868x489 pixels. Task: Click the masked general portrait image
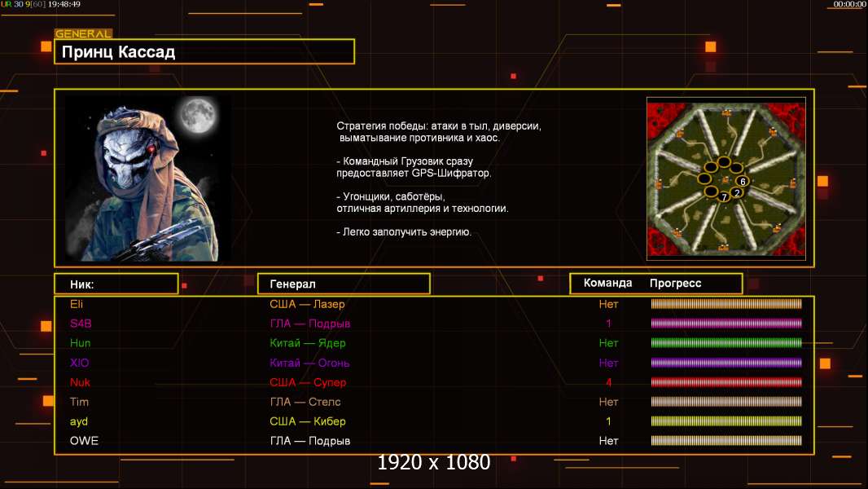[147, 178]
